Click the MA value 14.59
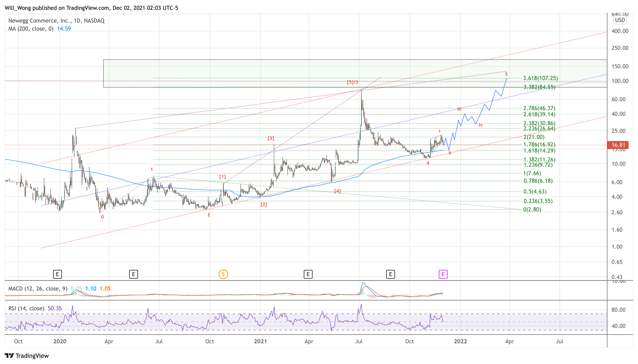The image size is (638, 364). click(x=64, y=28)
